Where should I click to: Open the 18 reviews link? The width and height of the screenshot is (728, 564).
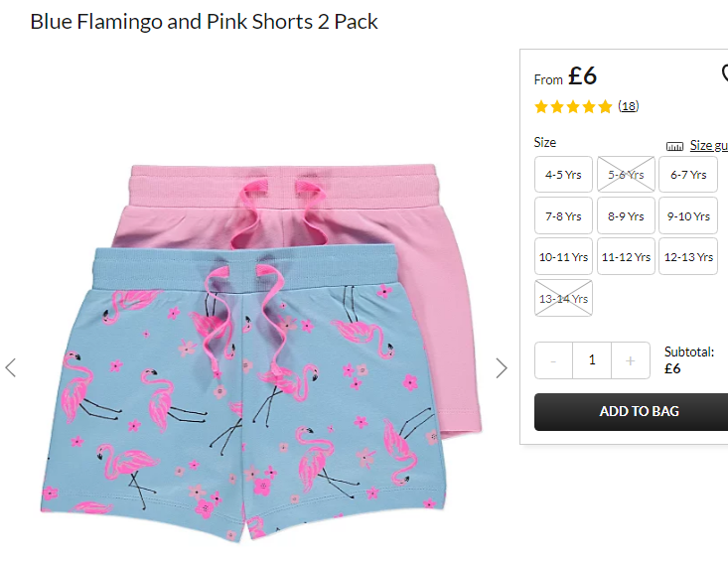click(x=628, y=106)
